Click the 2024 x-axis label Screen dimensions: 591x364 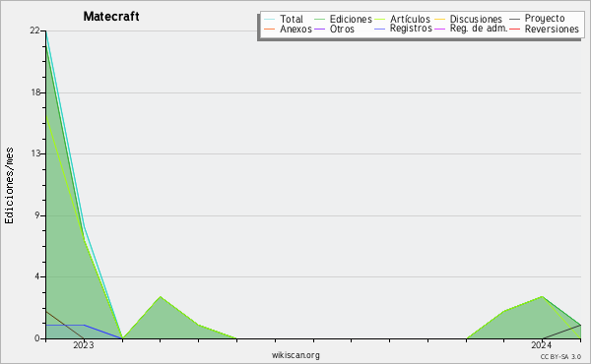(541, 344)
